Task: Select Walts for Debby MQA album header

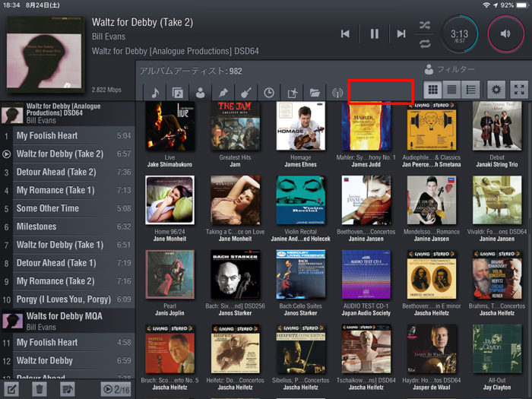Action: pyautogui.click(x=68, y=321)
